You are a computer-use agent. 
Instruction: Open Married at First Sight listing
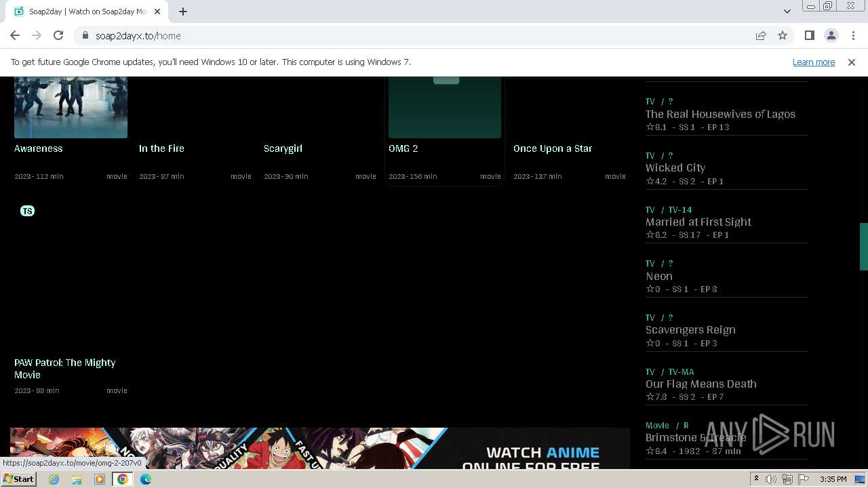click(698, 222)
